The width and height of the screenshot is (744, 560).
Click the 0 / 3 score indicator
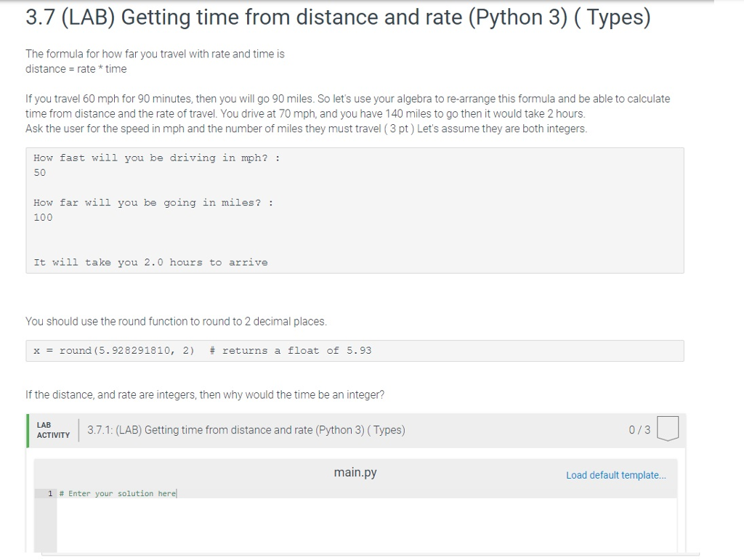(639, 430)
